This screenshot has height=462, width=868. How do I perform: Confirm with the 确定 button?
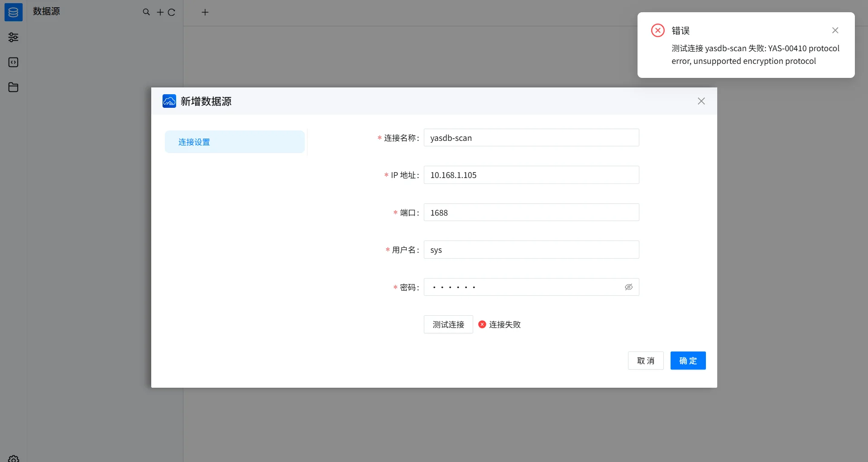click(x=688, y=361)
